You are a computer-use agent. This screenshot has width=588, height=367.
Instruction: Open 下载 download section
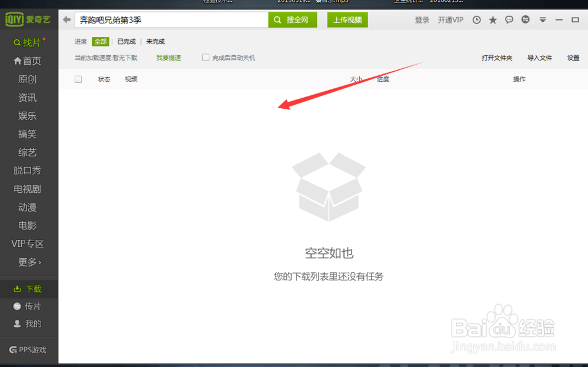tap(28, 289)
